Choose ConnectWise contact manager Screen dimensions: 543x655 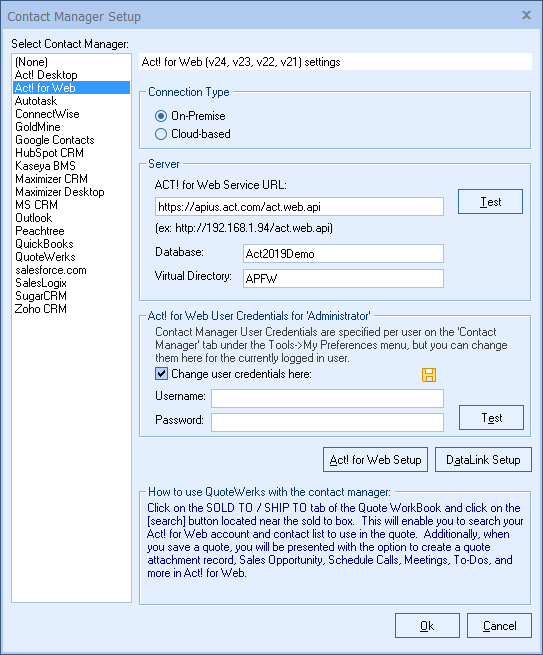71,114
